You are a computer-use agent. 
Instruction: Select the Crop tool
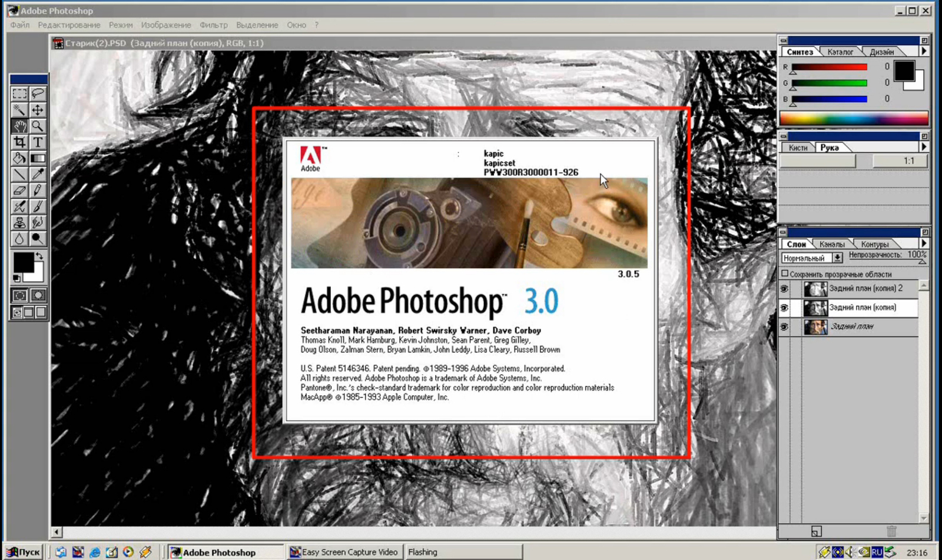click(19, 142)
